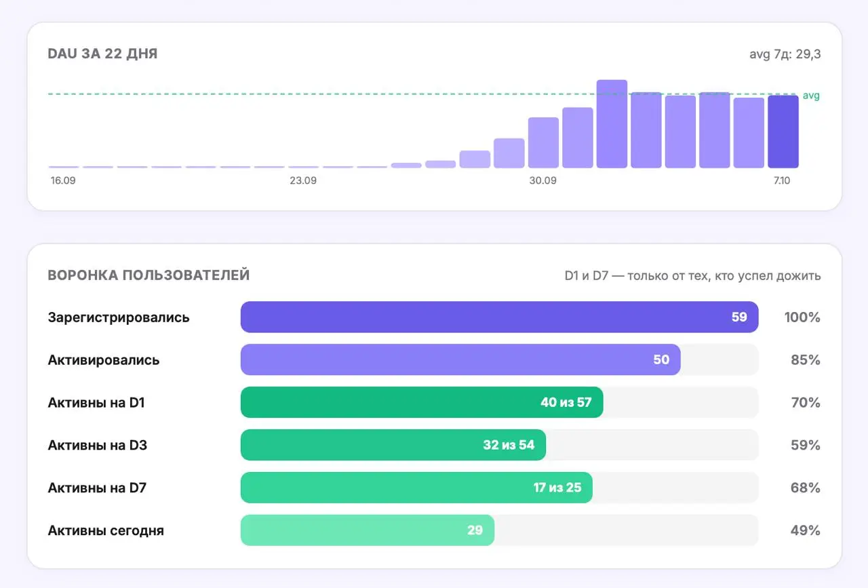This screenshot has height=588, width=868.
Task: Click the "17 из 25" bar value
Action: coord(557,488)
